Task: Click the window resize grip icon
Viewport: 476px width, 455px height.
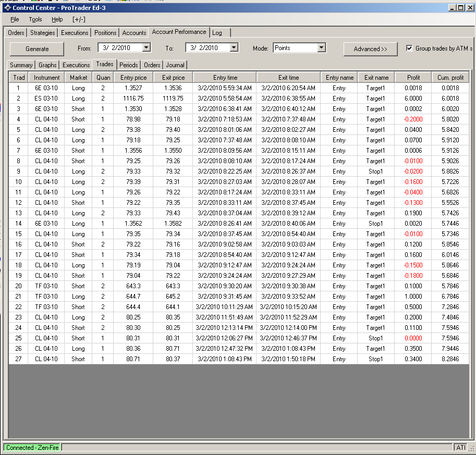Action: pos(472,449)
